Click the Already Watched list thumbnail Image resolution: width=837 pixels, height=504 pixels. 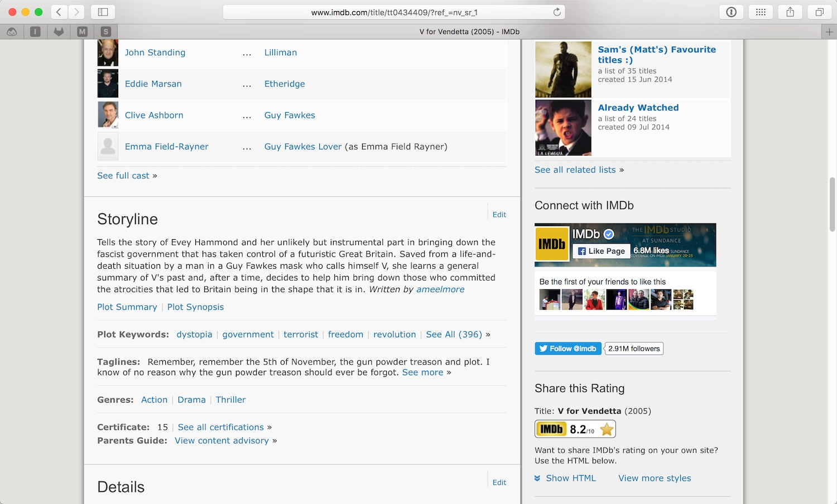563,128
